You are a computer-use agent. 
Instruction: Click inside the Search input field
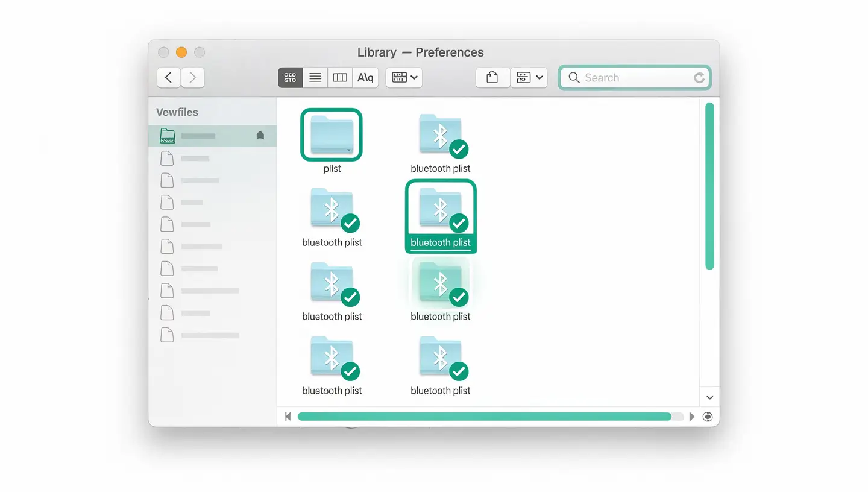627,77
